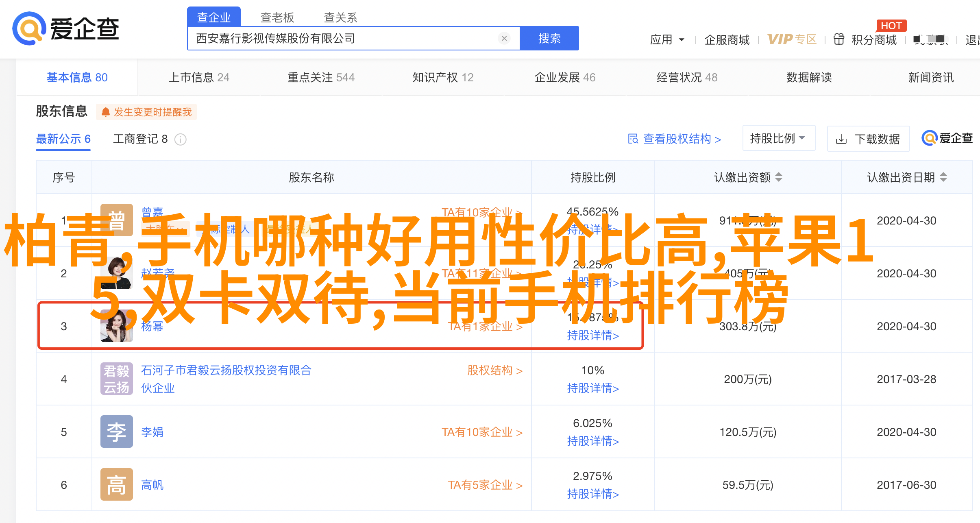Select the 最新公示 6 sub-tab
This screenshot has width=980, height=523.
(63, 139)
